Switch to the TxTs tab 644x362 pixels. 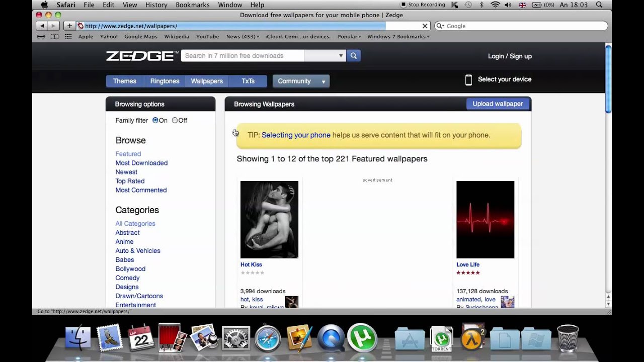click(248, 81)
